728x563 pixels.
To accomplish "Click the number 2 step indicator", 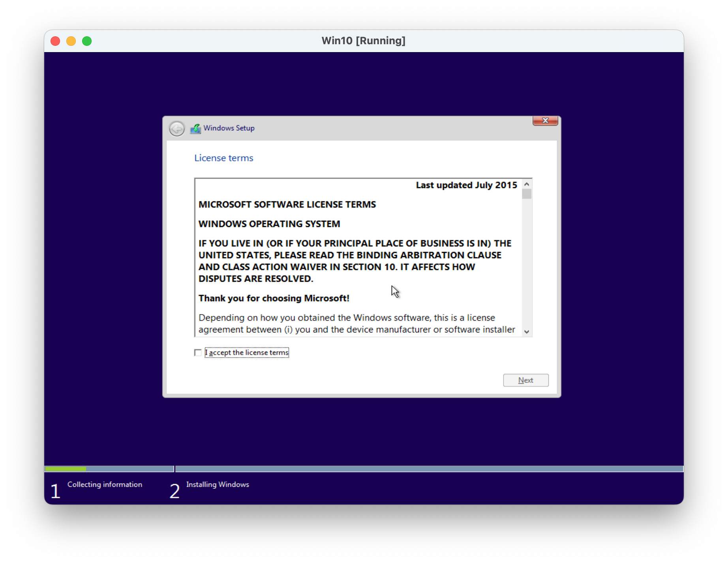I will tap(174, 491).
